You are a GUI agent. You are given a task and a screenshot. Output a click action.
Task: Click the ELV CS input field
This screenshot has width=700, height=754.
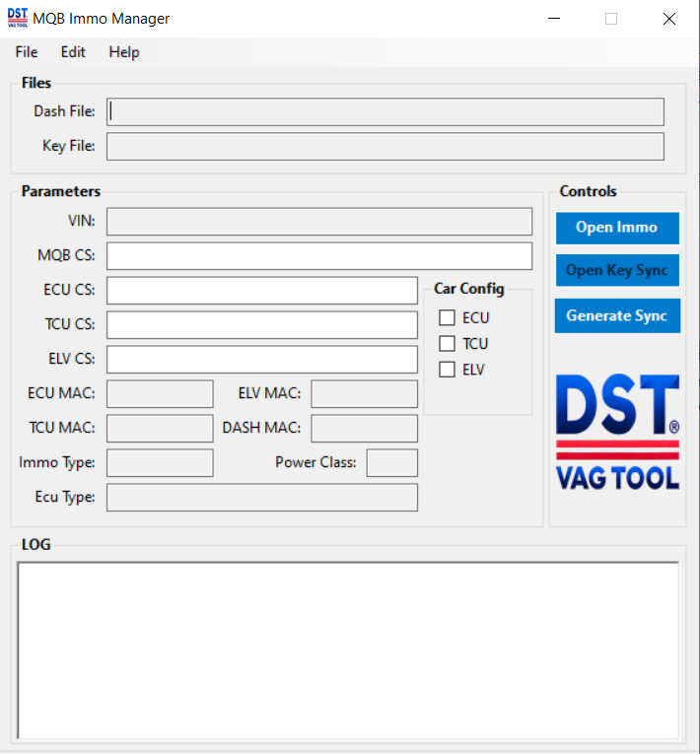(x=262, y=360)
